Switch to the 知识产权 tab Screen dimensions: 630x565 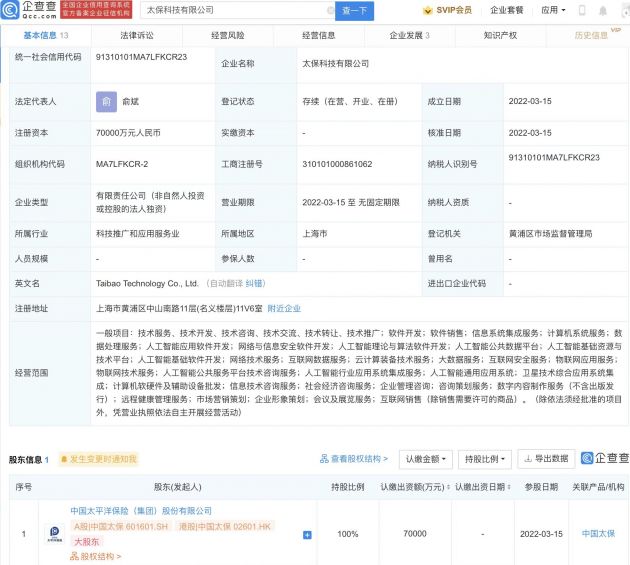click(x=500, y=35)
